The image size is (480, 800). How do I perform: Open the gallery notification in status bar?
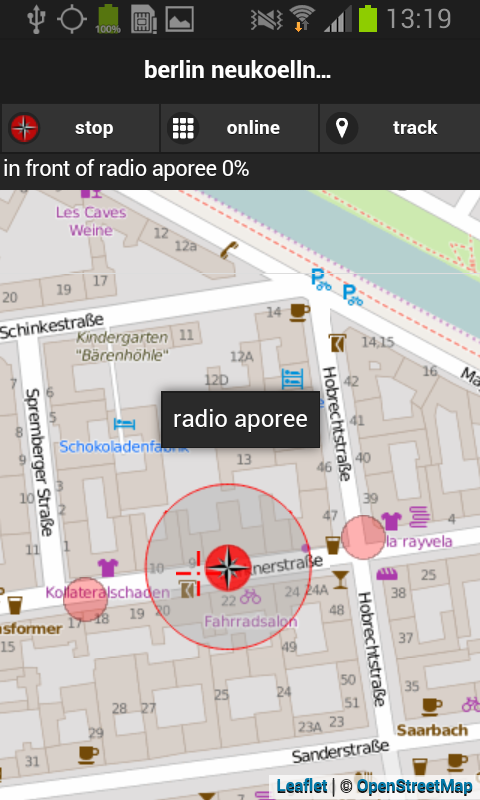179,19
